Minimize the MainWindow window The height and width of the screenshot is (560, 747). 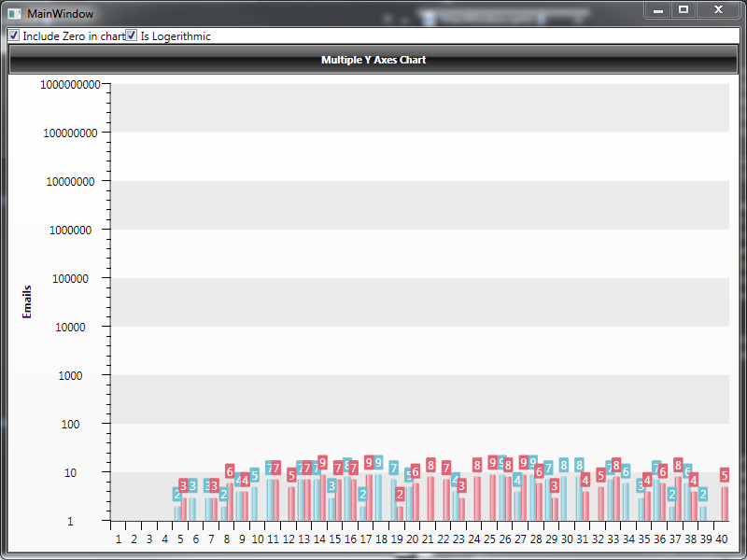point(658,9)
